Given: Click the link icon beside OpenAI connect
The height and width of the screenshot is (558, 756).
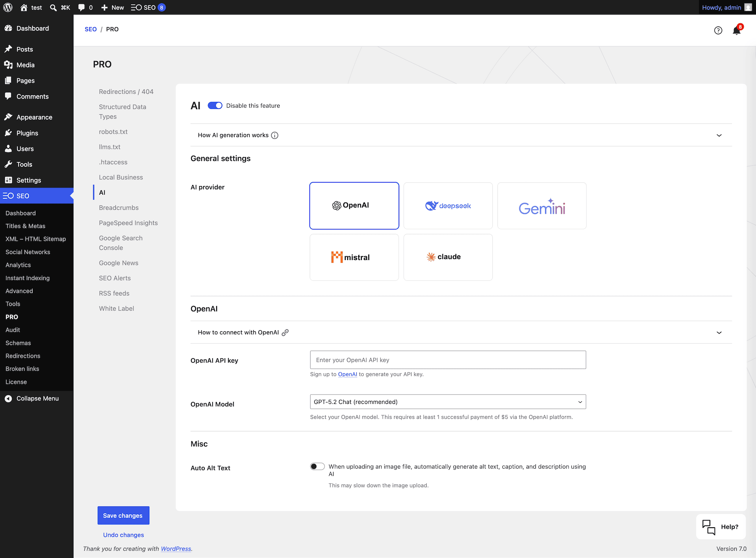Looking at the screenshot, I should click(x=285, y=333).
